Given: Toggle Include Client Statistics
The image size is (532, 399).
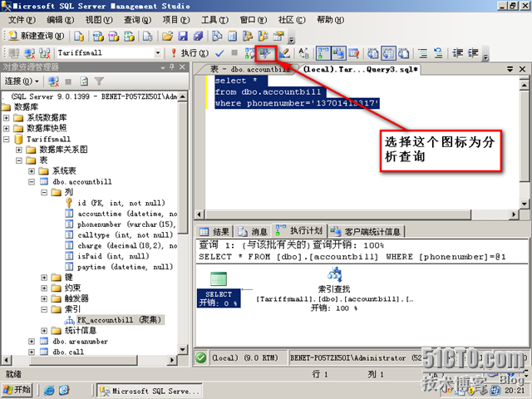Looking at the screenshot, I should pos(338,53).
